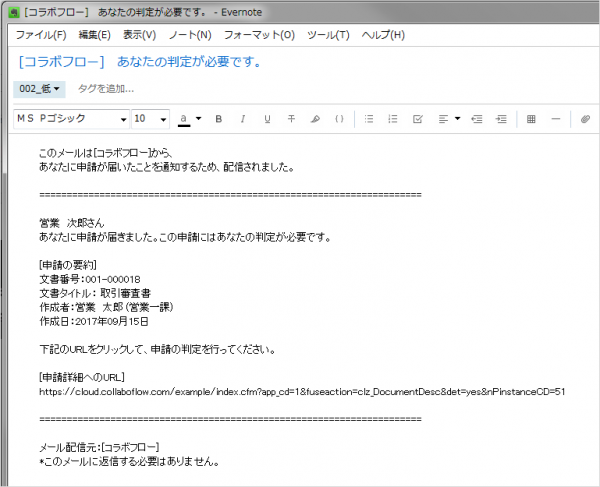This screenshot has width=600, height=487.
Task: Insert a horizontal rule
Action: pos(556,119)
